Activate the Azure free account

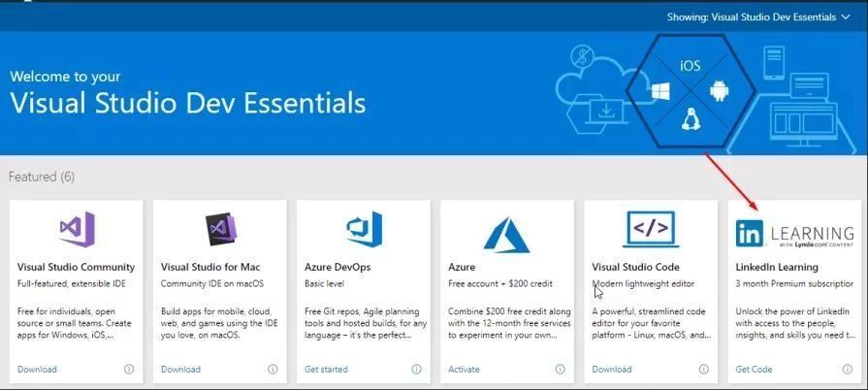pyautogui.click(x=464, y=370)
